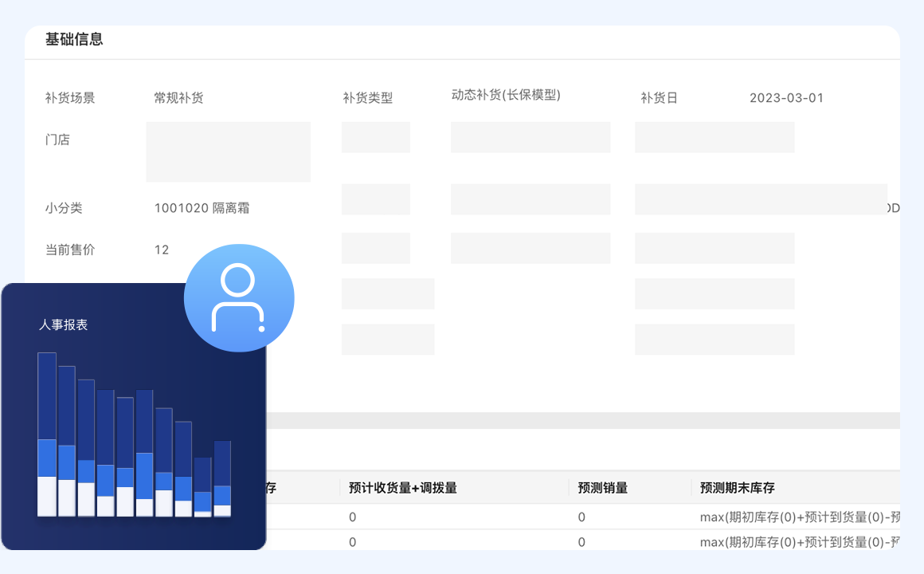924x574 pixels.
Task: Select the 1001020 隔离霜 category value
Action: point(202,208)
